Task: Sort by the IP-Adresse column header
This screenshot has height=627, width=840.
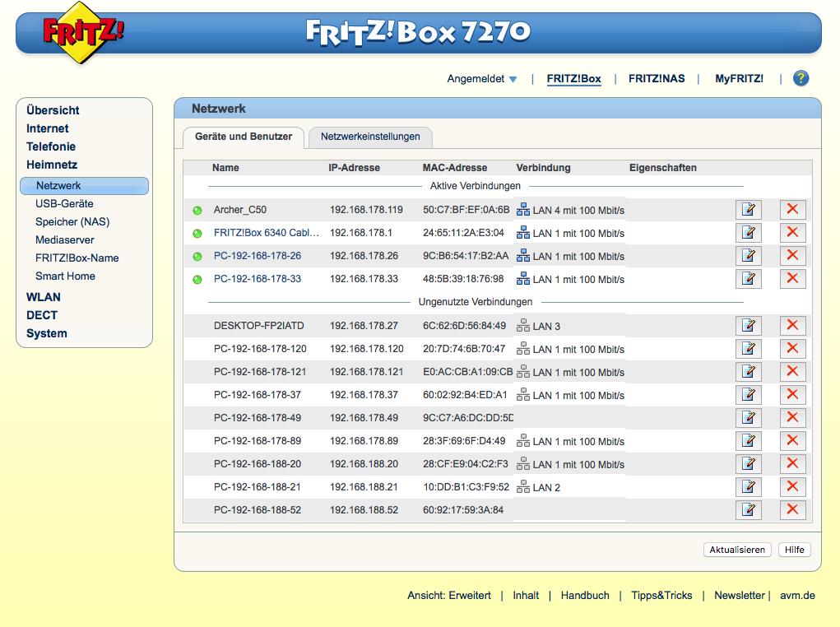Action: (354, 168)
